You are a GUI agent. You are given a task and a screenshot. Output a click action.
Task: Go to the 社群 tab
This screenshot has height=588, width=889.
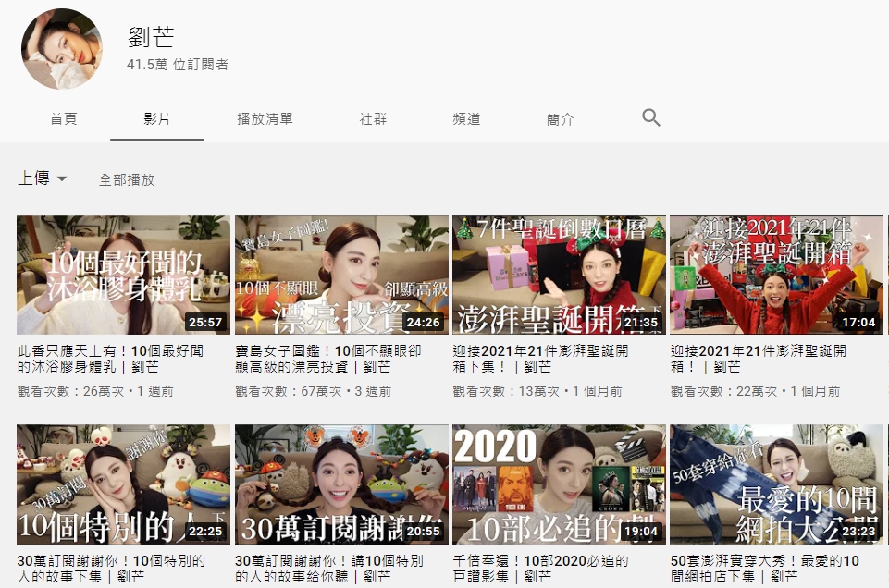[373, 119]
